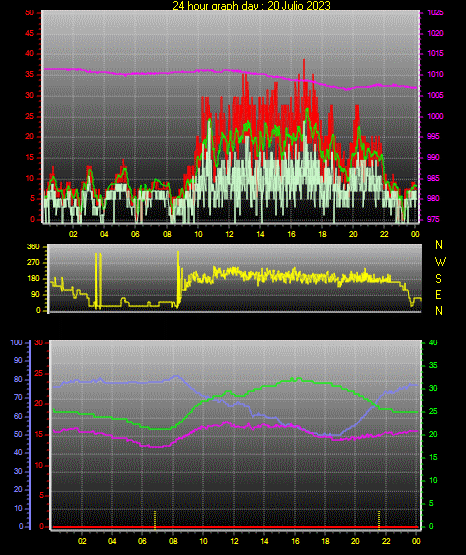Click the red 35 label on wind speed axis
Image resolution: width=466 pixels, height=555 pixels.
(x=30, y=75)
